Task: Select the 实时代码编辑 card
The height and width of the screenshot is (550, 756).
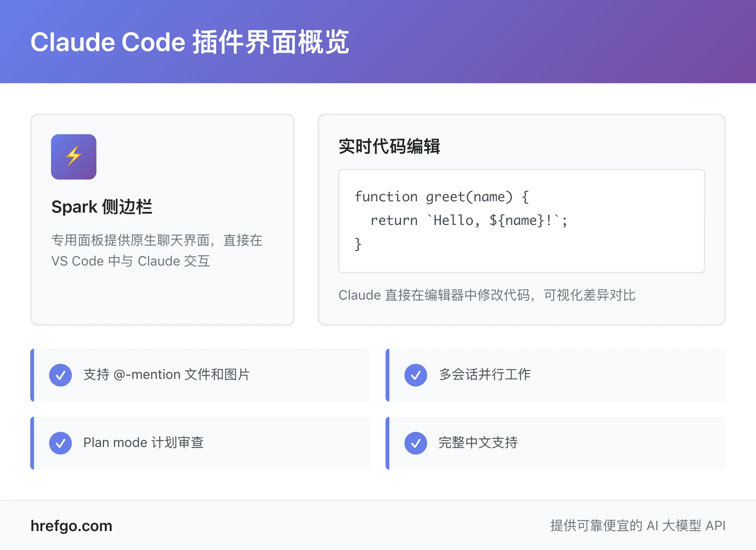Action: click(x=521, y=219)
